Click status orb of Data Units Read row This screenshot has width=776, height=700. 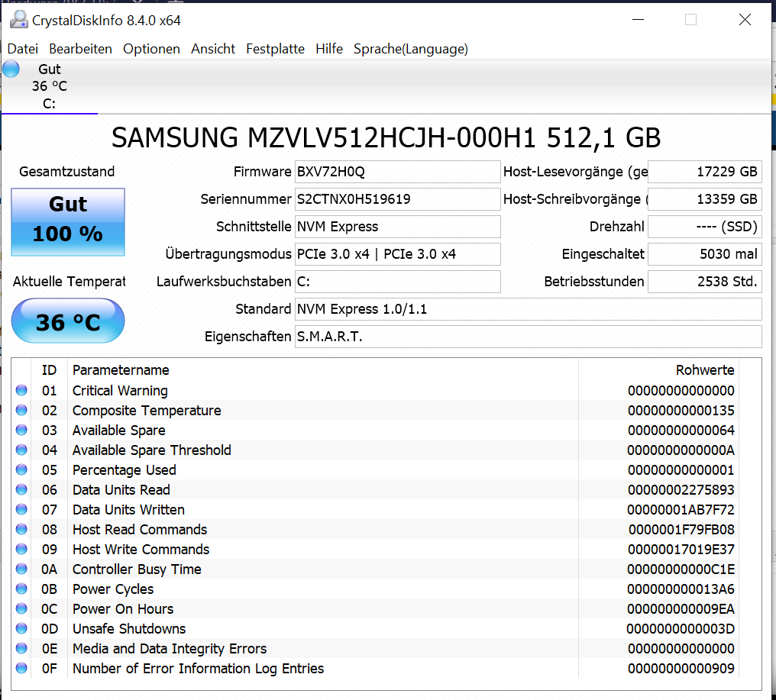click(21, 489)
